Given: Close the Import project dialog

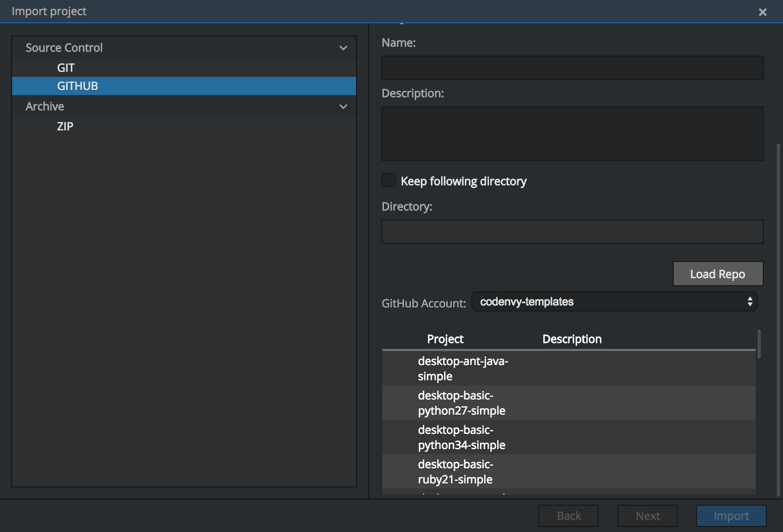Looking at the screenshot, I should [762, 12].
